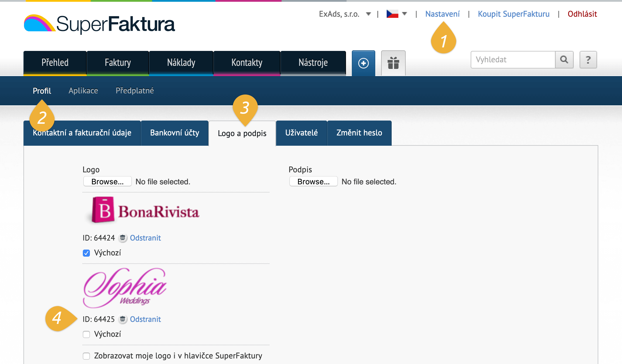Click trash icon next to ID 64425
The height and width of the screenshot is (364, 622).
pos(123,319)
